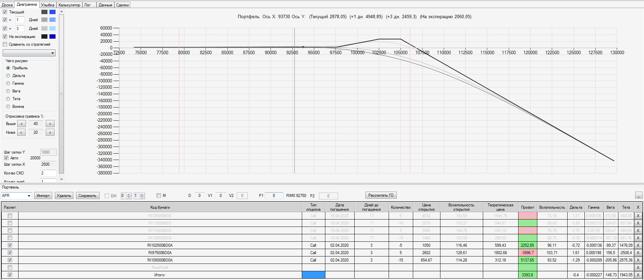
Task: Decrease the Выше percentage with left arrow
Action: (21, 124)
